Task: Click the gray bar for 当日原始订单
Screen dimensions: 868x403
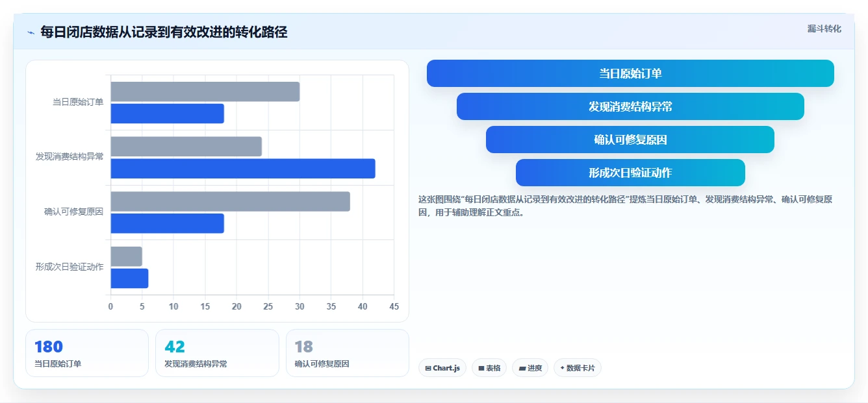Action: 205,92
